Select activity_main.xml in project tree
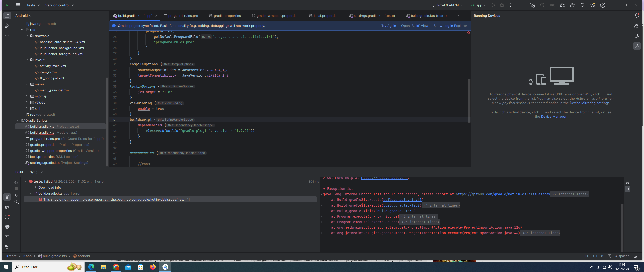The image size is (644, 272). click(x=53, y=66)
